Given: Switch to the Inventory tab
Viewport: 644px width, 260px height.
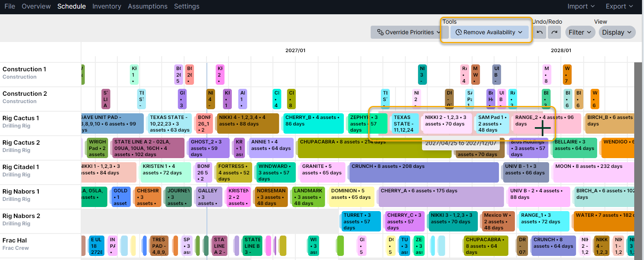Looking at the screenshot, I should pyautogui.click(x=107, y=6).
